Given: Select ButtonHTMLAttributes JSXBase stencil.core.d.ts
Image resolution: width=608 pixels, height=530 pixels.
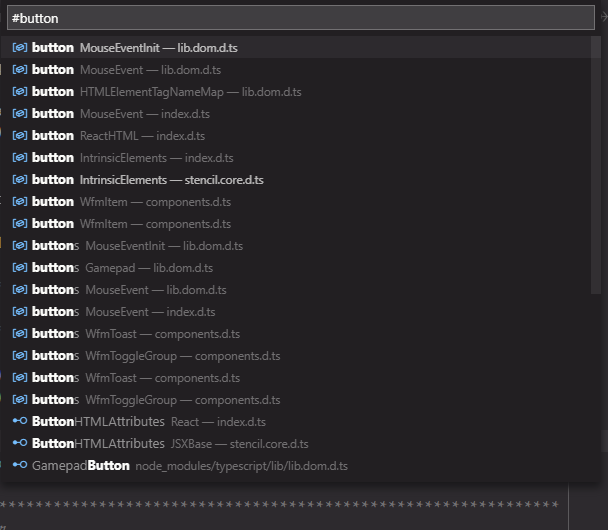Looking at the screenshot, I should point(301,444).
